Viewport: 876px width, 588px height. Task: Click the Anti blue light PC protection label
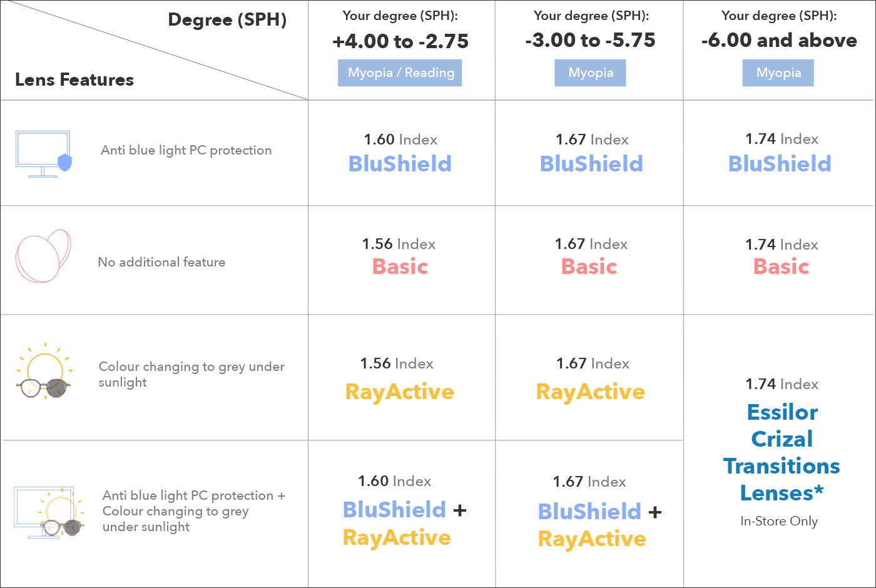point(186,150)
